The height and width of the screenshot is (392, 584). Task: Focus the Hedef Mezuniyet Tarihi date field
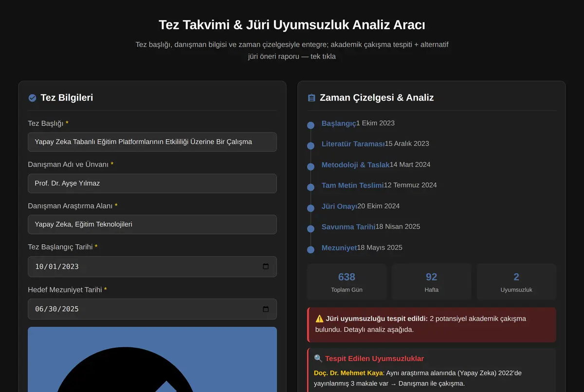coord(152,309)
